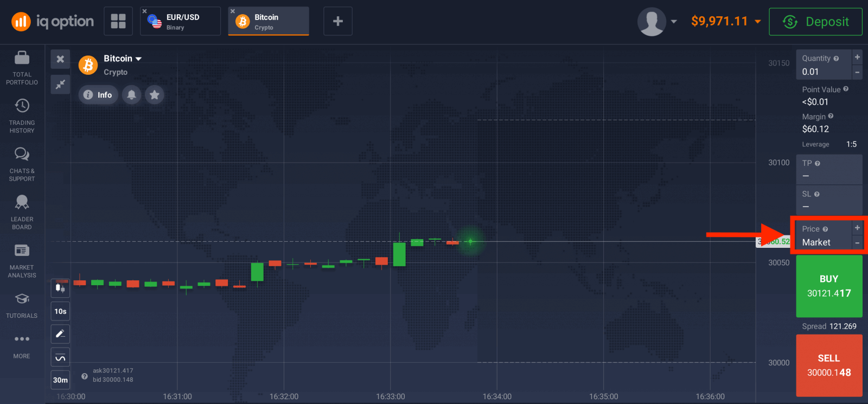Image resolution: width=868 pixels, height=404 pixels.
Task: Click BUY at 30121.417
Action: pyautogui.click(x=829, y=286)
